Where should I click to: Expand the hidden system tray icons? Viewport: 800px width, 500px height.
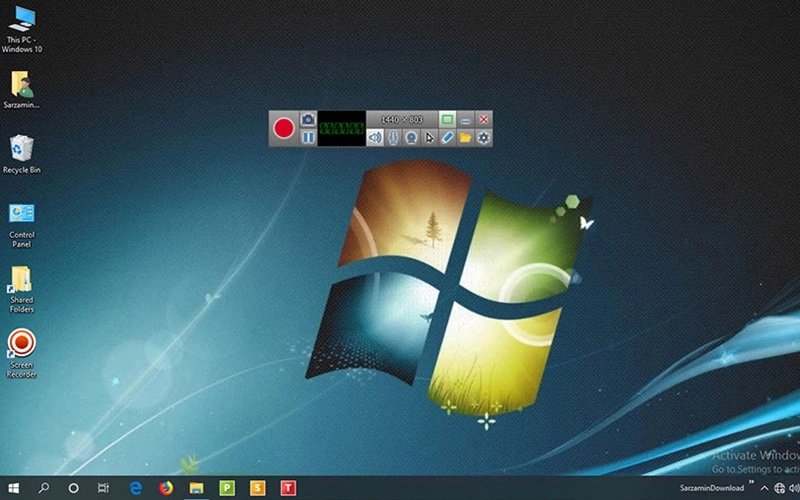pos(764,488)
